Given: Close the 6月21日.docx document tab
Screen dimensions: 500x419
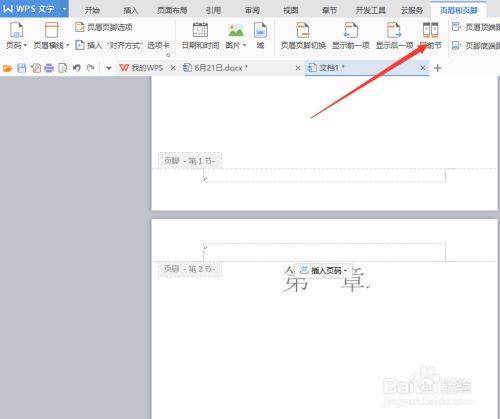Looking at the screenshot, I should click(298, 68).
